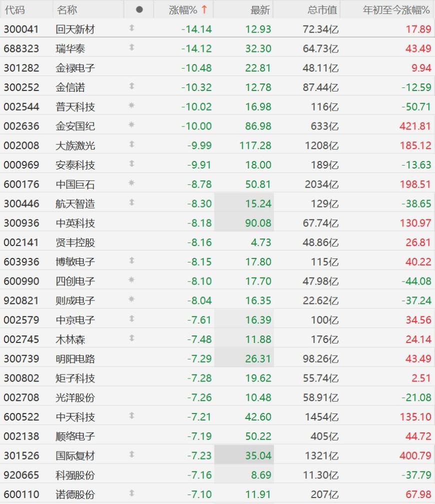Click the up-down marker icon in the 大族激光 row
Image resolution: width=435 pixels, height=504 pixels.
(131, 144)
